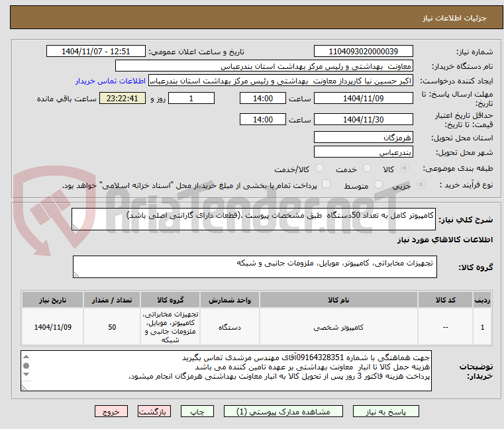Select the متوسط purchase type radio

pyautogui.click(x=379, y=185)
